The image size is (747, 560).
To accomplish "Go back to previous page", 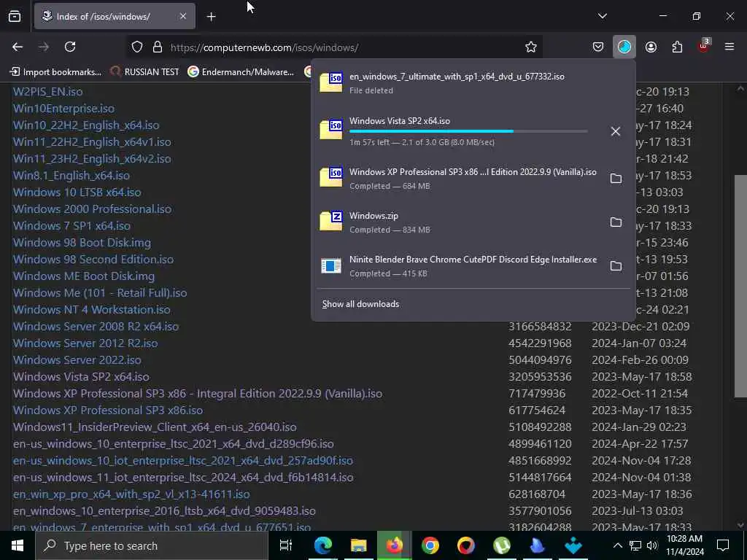I will pos(18,47).
